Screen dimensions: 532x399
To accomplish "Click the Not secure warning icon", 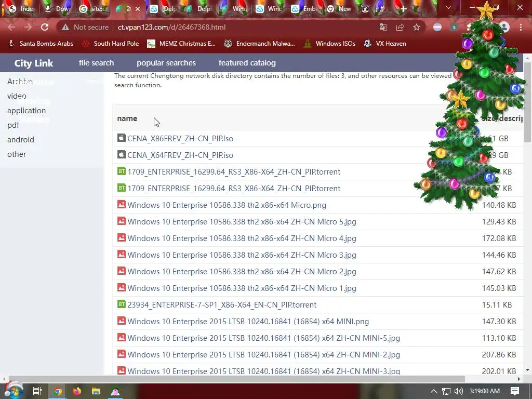I will click(x=65, y=27).
